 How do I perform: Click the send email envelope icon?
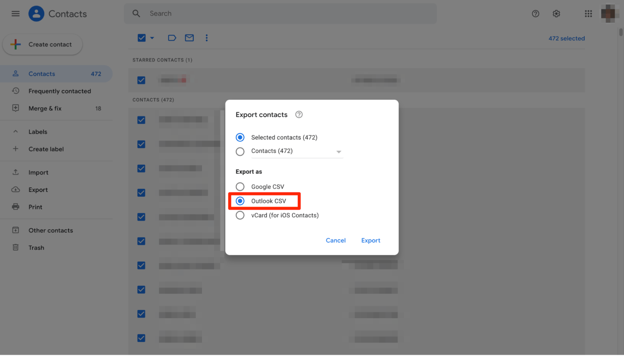pos(189,38)
